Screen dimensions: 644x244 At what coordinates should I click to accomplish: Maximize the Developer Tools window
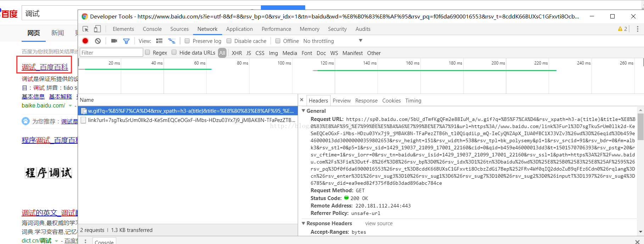point(612,16)
